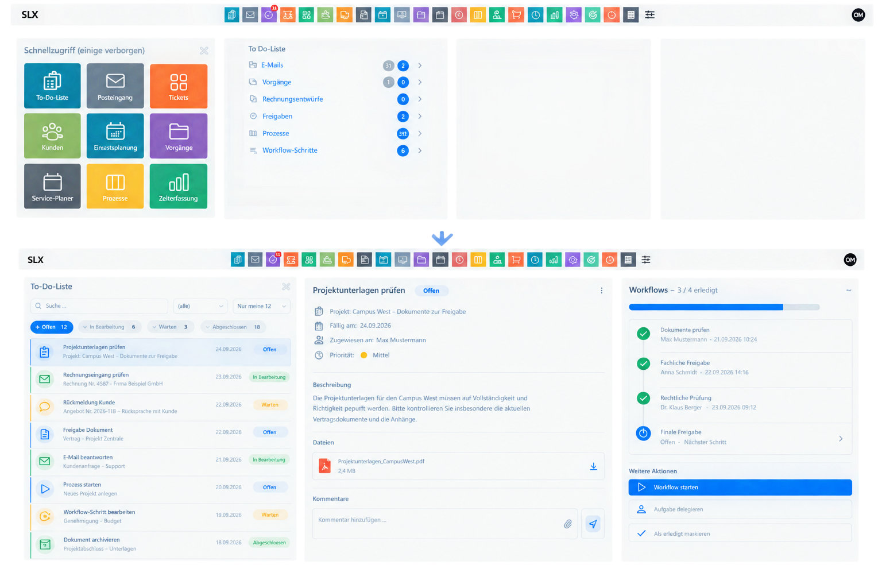This screenshot has width=882, height=588.
Task: Open the Rechnungsentwürfe link in To Do-Liste
Action: coord(292,99)
